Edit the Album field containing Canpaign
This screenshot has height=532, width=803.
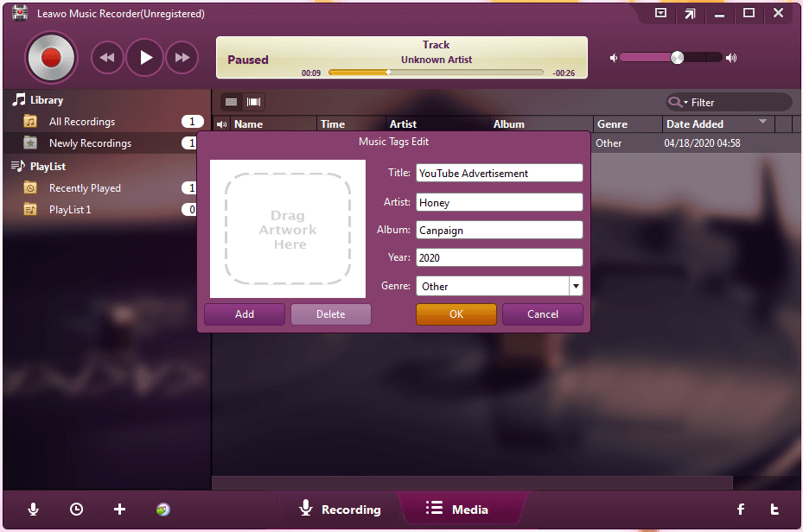point(500,230)
